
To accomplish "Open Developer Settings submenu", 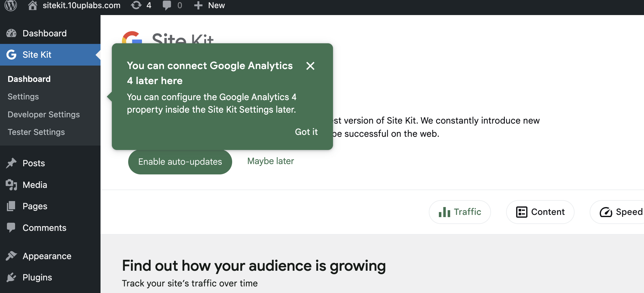I will point(44,115).
